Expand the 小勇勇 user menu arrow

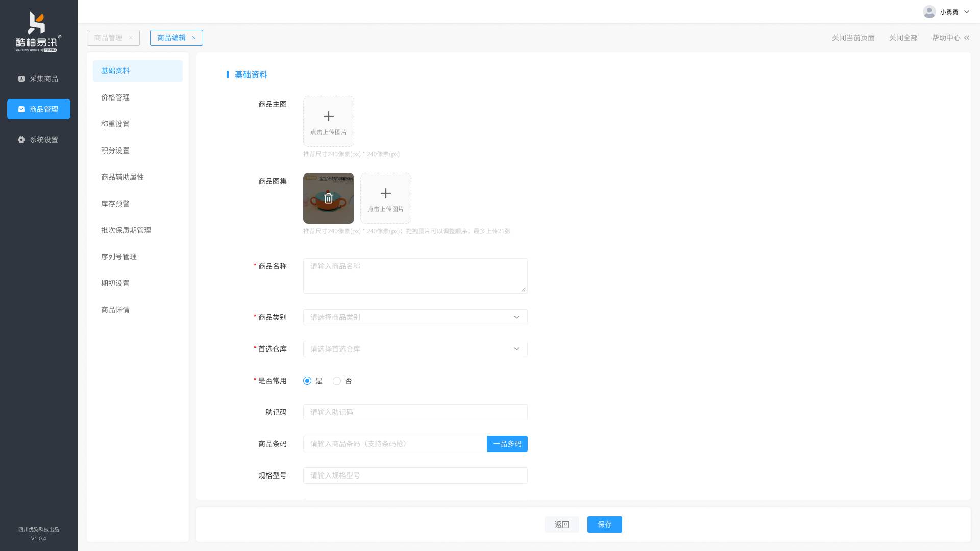tap(966, 12)
